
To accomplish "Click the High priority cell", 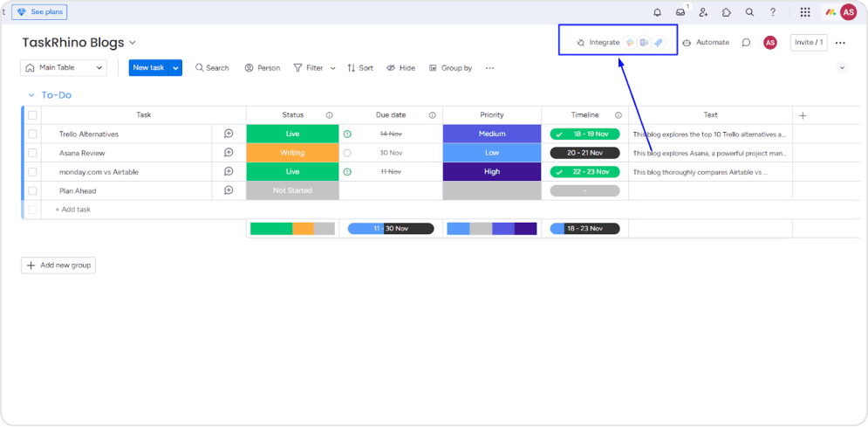I will point(492,172).
